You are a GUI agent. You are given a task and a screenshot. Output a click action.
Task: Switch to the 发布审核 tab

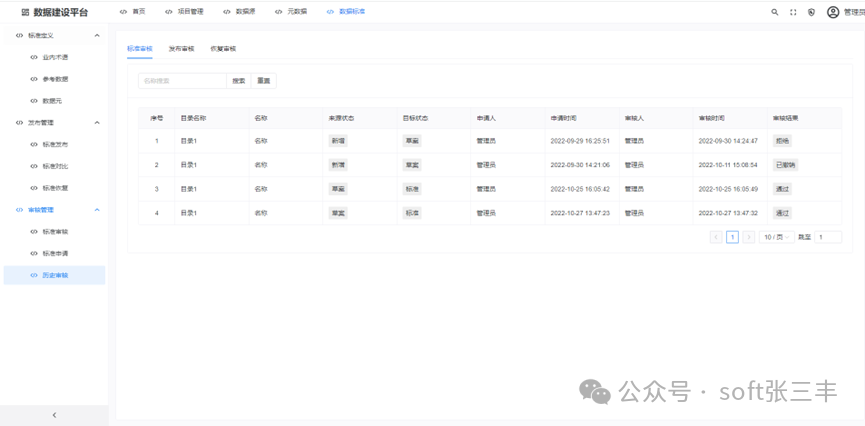[181, 49]
